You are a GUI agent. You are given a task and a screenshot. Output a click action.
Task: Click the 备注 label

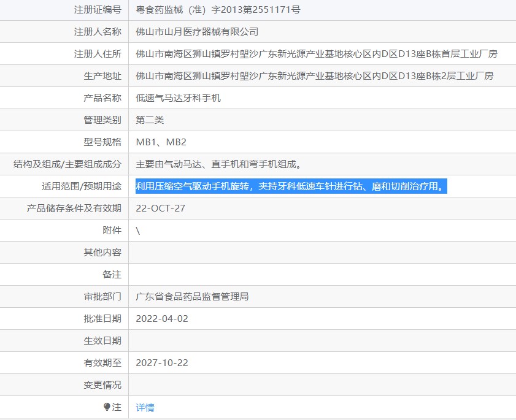[x=112, y=274]
